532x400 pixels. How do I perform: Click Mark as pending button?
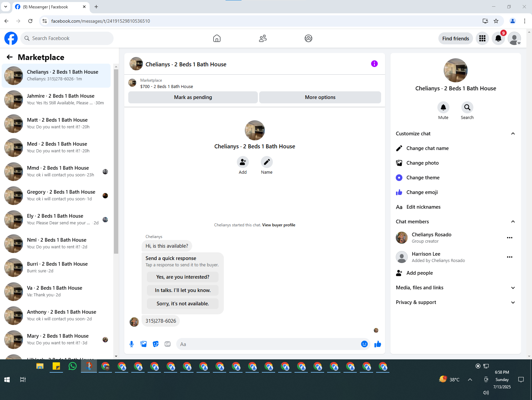(193, 97)
